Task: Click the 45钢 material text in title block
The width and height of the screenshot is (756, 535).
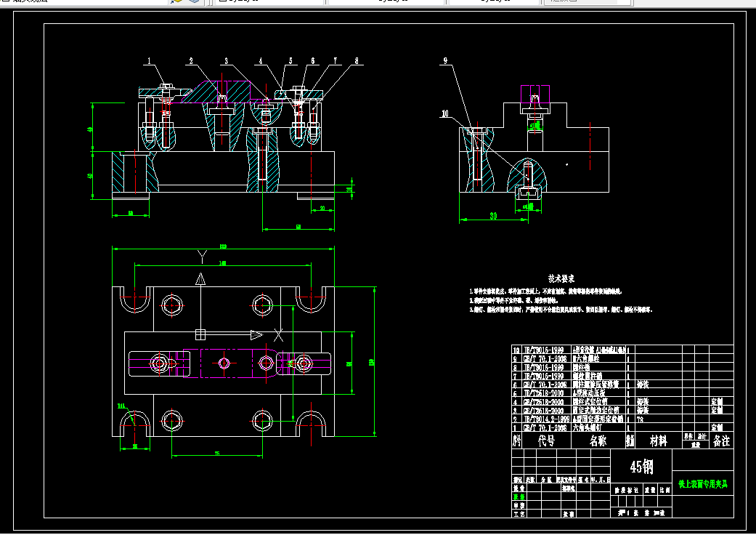Action: (642, 467)
